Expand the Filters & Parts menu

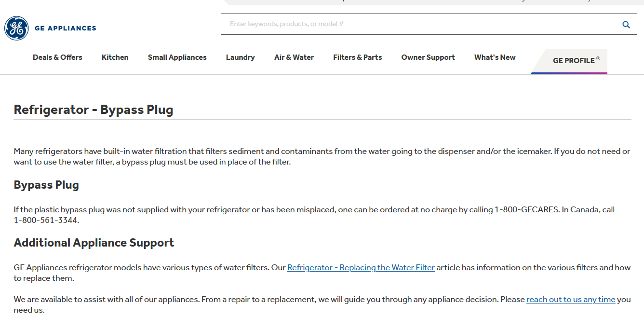(357, 57)
